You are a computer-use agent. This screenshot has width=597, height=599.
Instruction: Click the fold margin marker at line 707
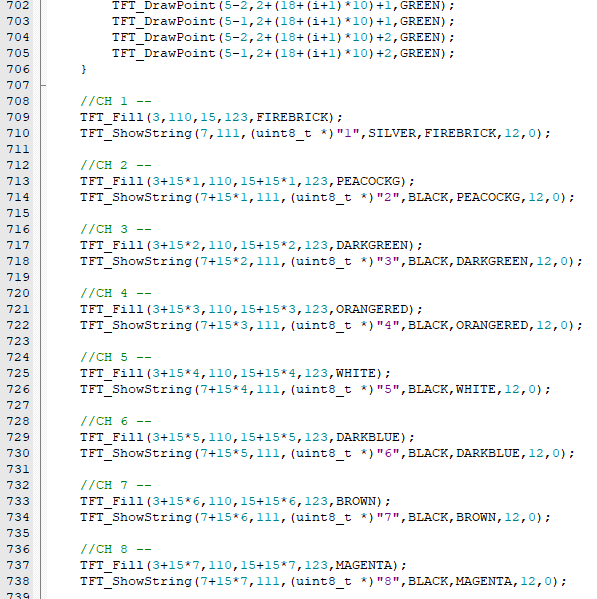click(43, 85)
